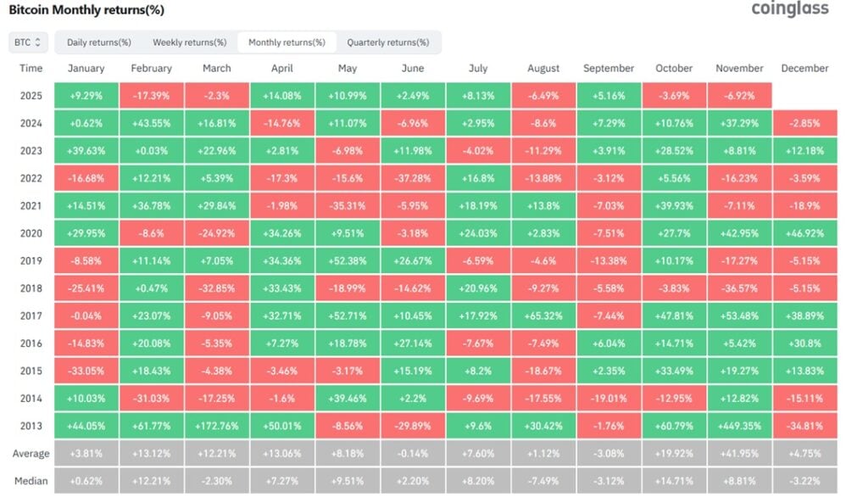Click the Time column header
Viewport: 868px width, 503px height.
[31, 69]
